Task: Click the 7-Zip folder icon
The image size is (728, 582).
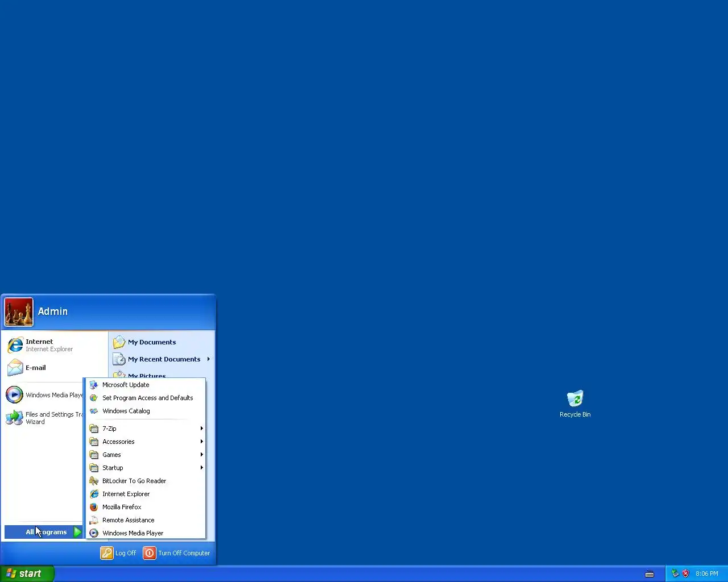Action: click(x=94, y=429)
